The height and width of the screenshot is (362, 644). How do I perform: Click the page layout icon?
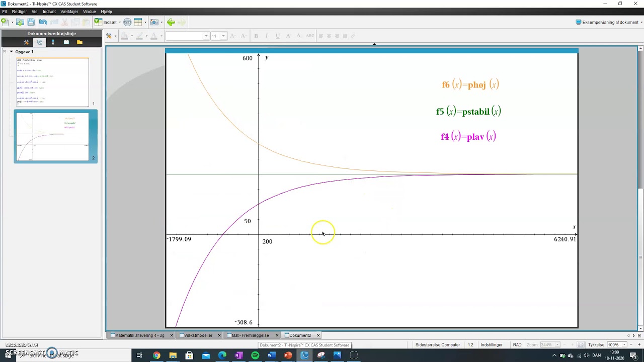[x=138, y=22]
